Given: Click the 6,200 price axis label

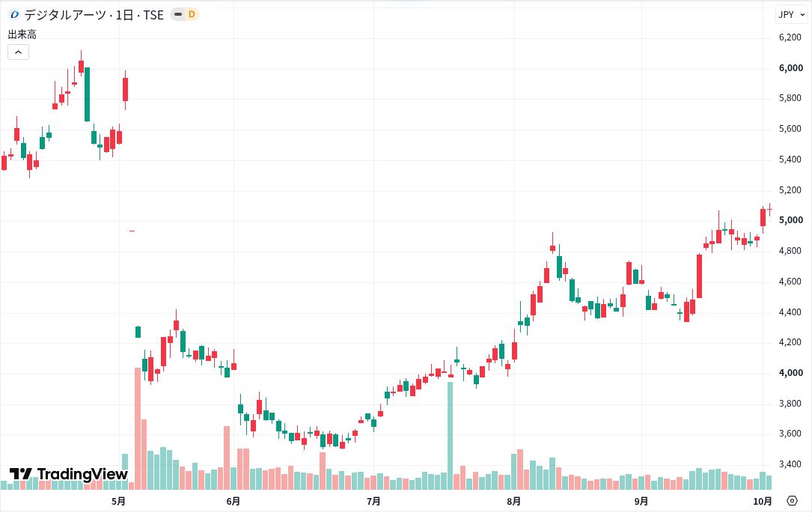Looking at the screenshot, I should coord(791,37).
